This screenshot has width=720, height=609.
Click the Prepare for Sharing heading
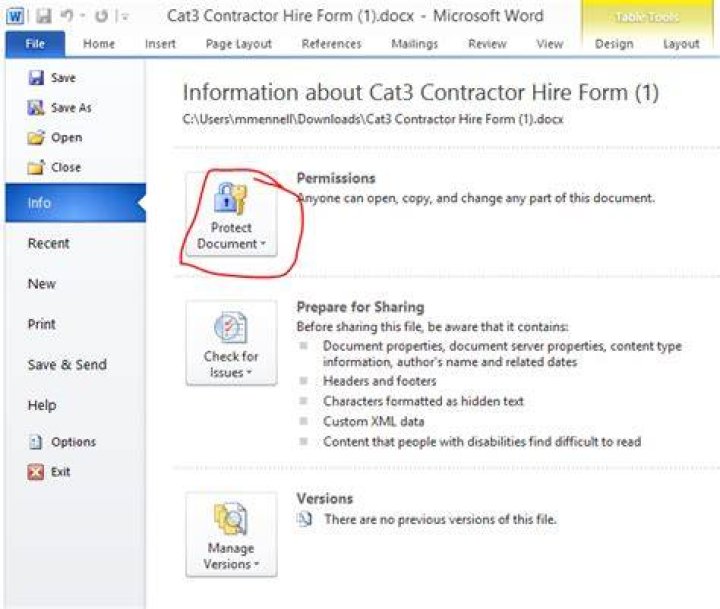coord(360,307)
